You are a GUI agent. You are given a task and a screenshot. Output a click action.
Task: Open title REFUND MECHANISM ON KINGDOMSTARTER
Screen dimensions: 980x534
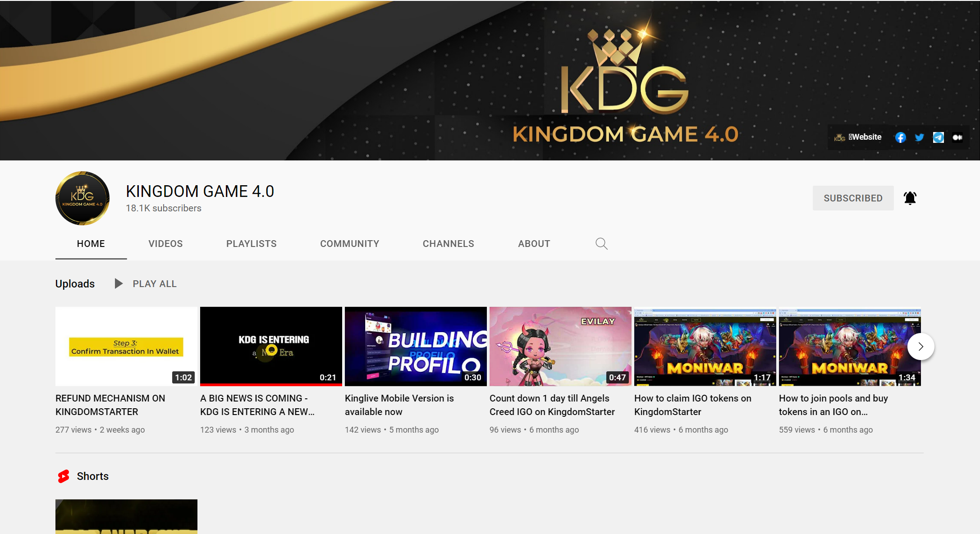tap(110, 405)
